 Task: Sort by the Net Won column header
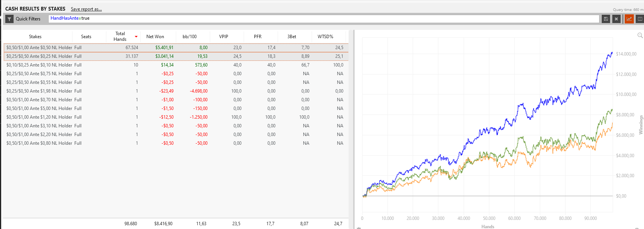[x=155, y=37]
